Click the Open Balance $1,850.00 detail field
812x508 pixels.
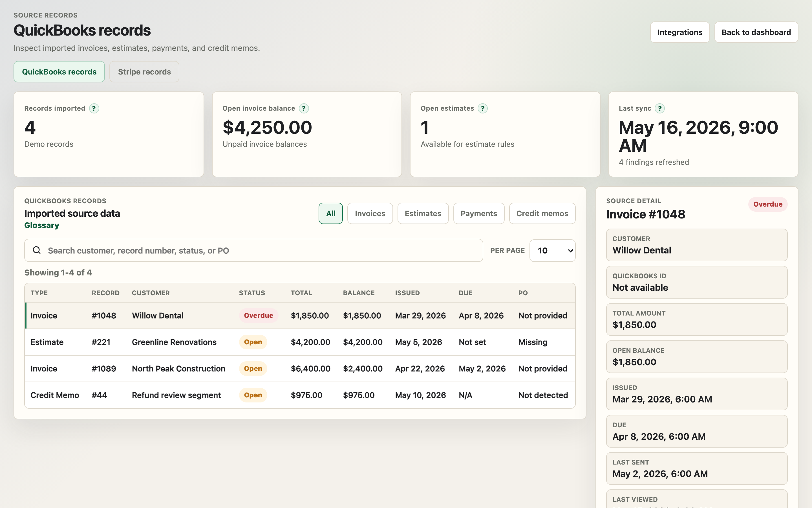pyautogui.click(x=697, y=357)
